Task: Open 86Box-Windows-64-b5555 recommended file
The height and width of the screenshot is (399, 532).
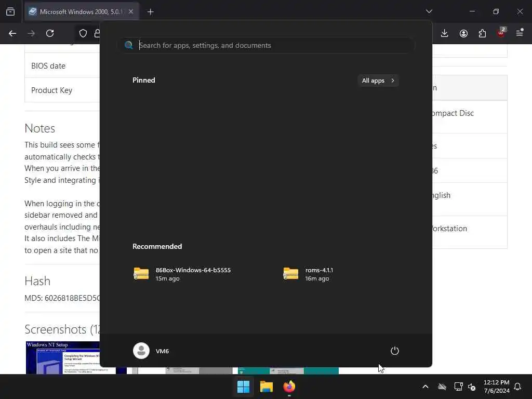Action: (182, 274)
